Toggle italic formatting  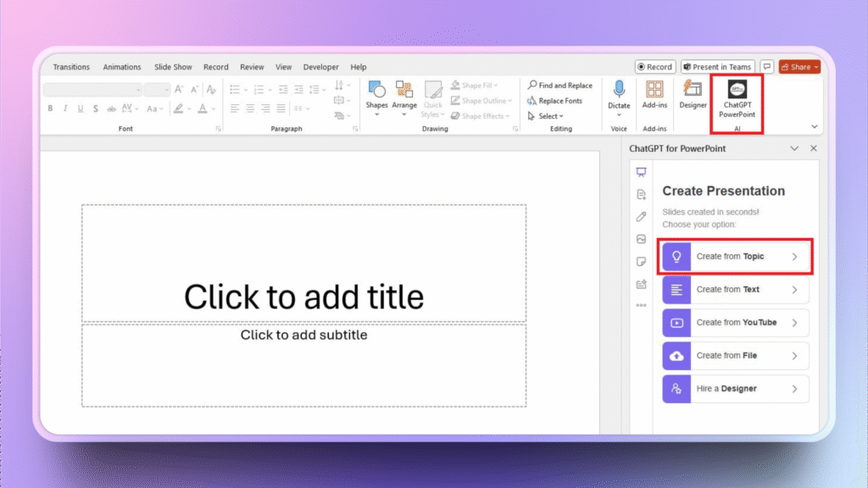[x=64, y=108]
